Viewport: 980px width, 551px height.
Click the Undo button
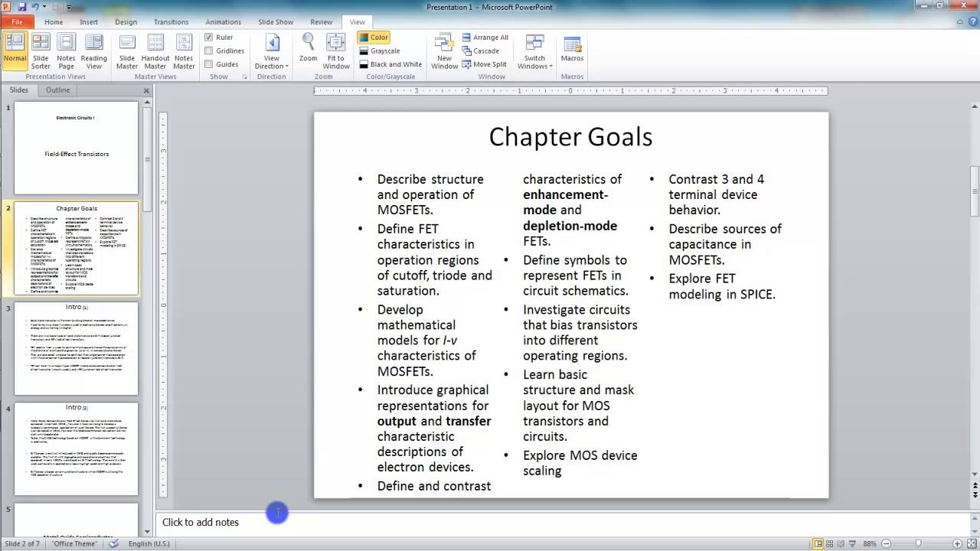[x=35, y=7]
